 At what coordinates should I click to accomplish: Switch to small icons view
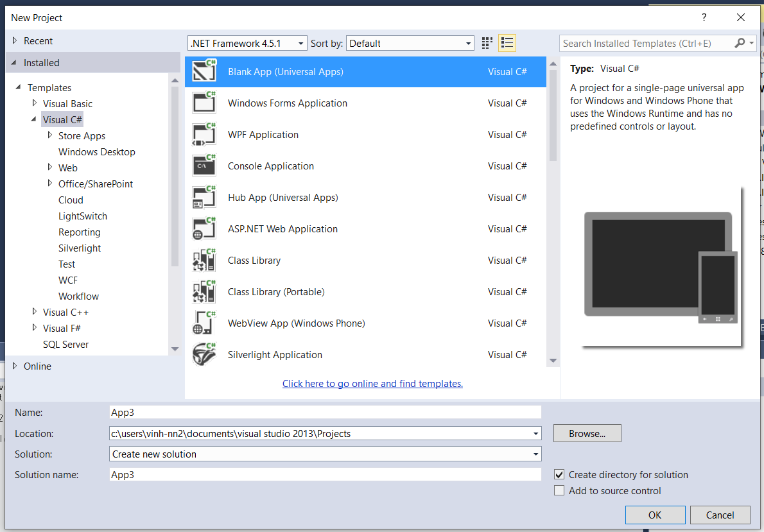click(487, 42)
